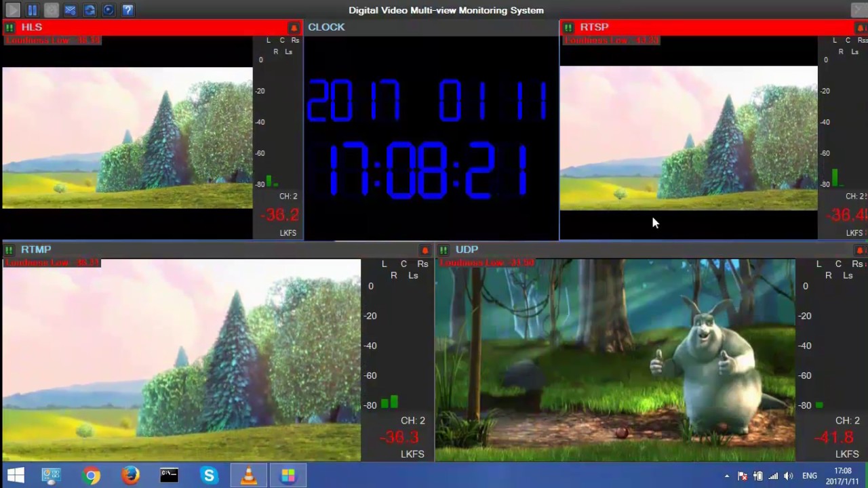Viewport: 868px width, 488px height.
Task: Click the UDP loudness value -41.8
Action: coord(833,437)
